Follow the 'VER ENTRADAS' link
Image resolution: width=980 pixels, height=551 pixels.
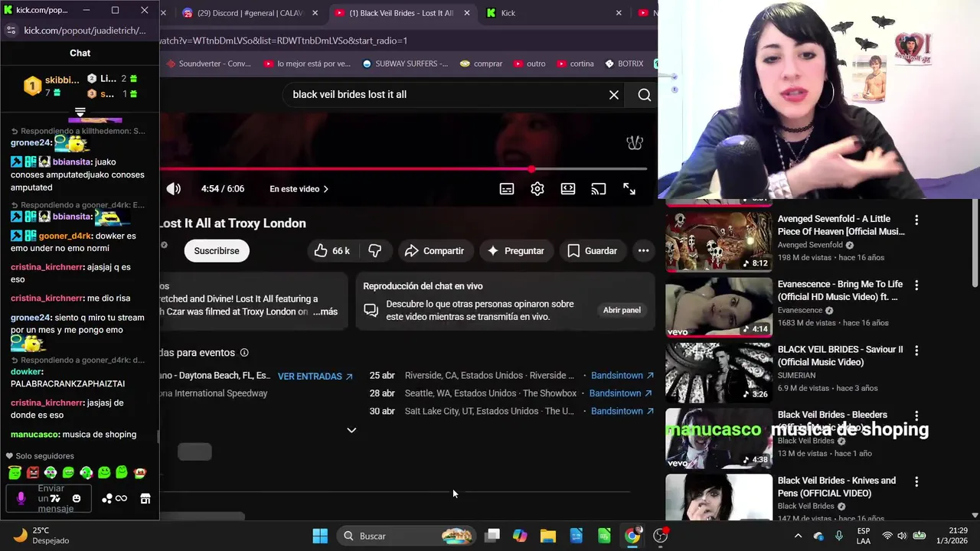point(315,377)
